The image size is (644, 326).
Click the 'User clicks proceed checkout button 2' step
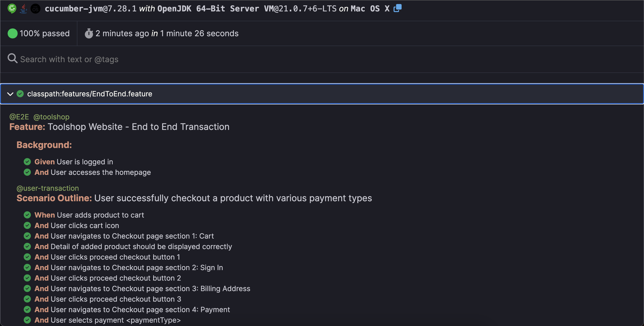coord(108,278)
